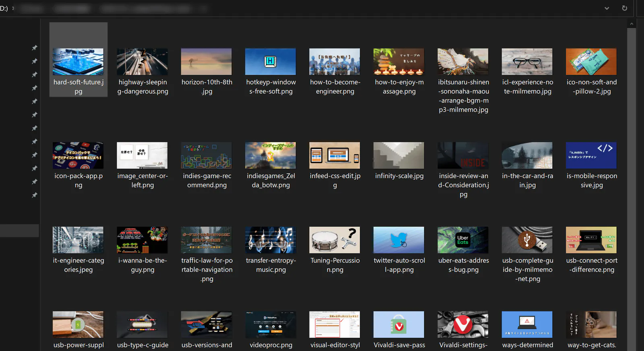This screenshot has width=644, height=351.
Task: Select hotkeyp-windows-free-soft.png file
Action: click(270, 62)
